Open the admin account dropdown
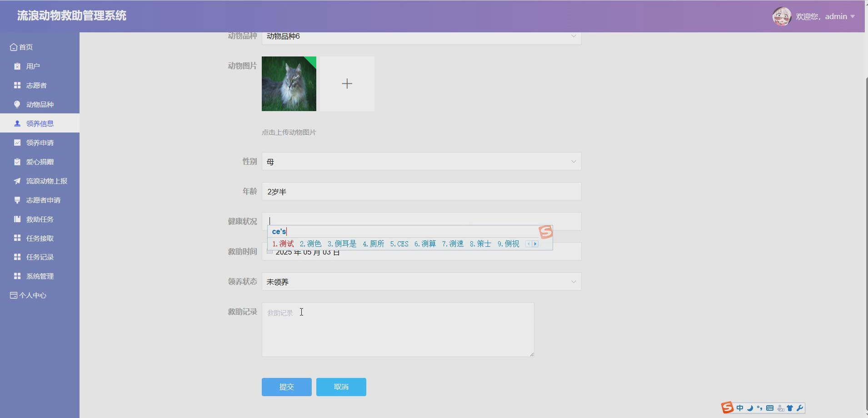The width and height of the screenshot is (868, 418). pos(836,16)
